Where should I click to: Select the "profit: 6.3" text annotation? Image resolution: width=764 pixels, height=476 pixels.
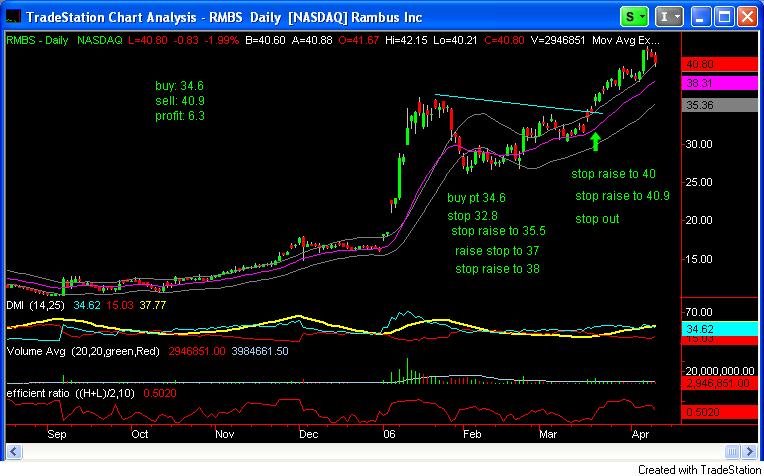click(180, 116)
